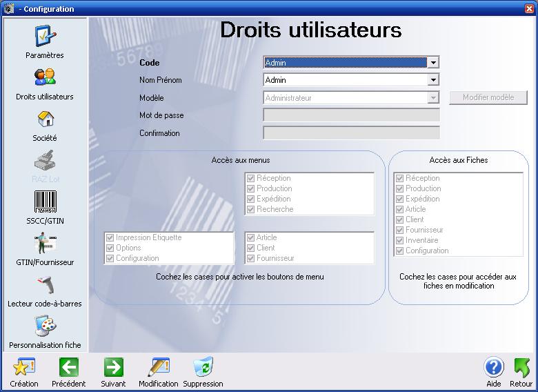
Task: Toggle Expédition checkbox in Accès aux menus
Action: click(250, 199)
